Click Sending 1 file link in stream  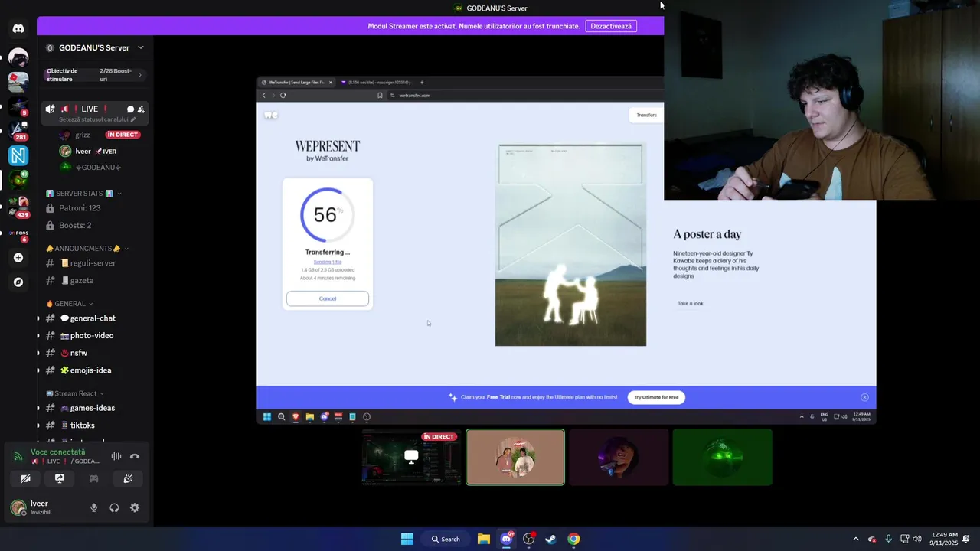pos(328,262)
